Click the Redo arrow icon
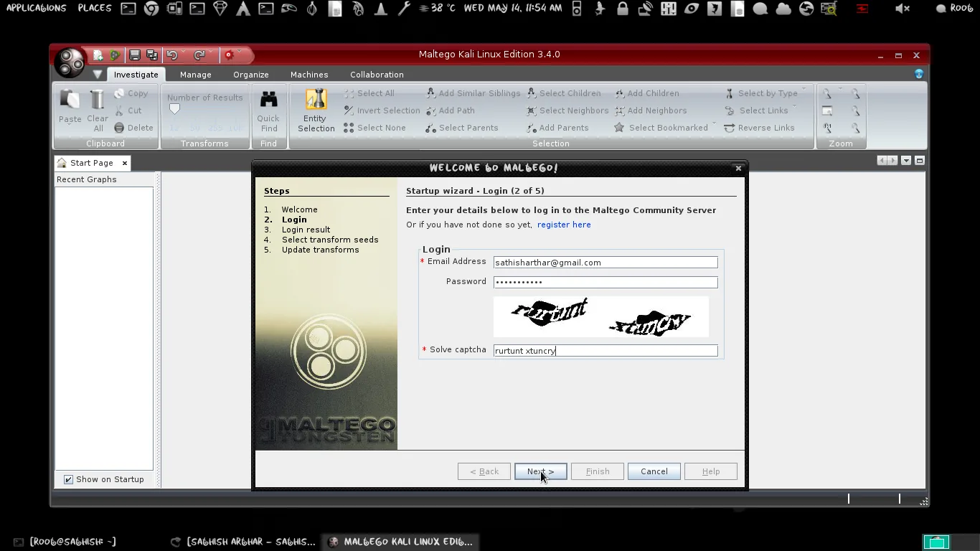980x551 pixels. [x=199, y=55]
